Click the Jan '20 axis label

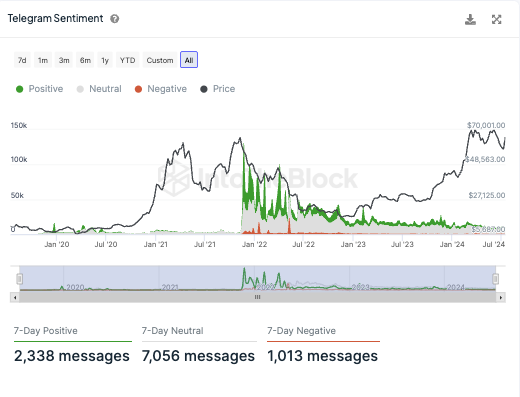coord(57,244)
